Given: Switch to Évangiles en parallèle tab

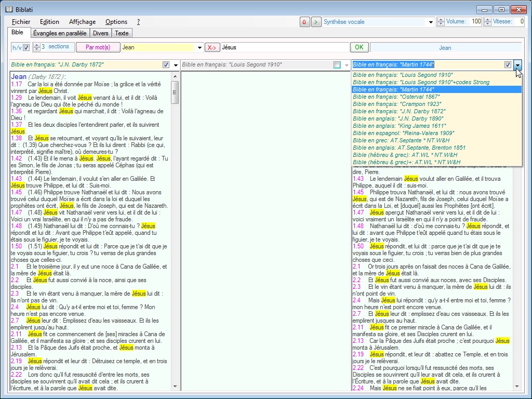Looking at the screenshot, I should pyautogui.click(x=59, y=33).
